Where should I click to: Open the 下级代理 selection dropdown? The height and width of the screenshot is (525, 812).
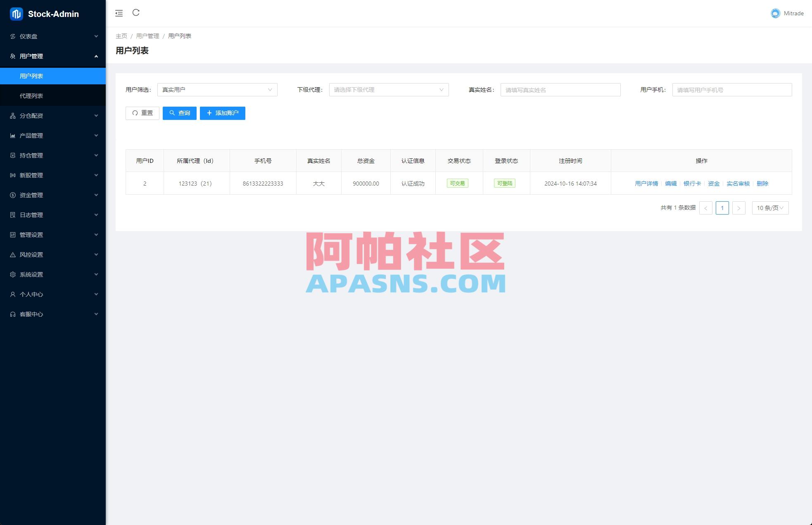388,89
